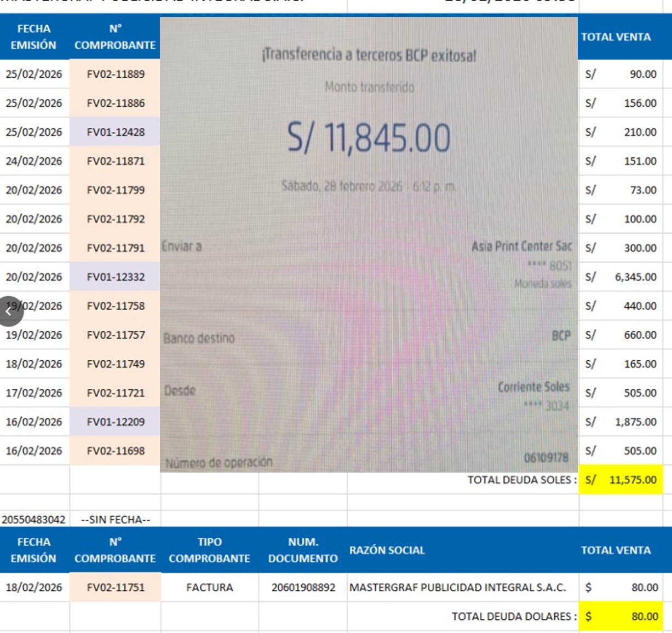
Task: Click the 1,875.00 sale amount cell
Action: click(x=621, y=422)
